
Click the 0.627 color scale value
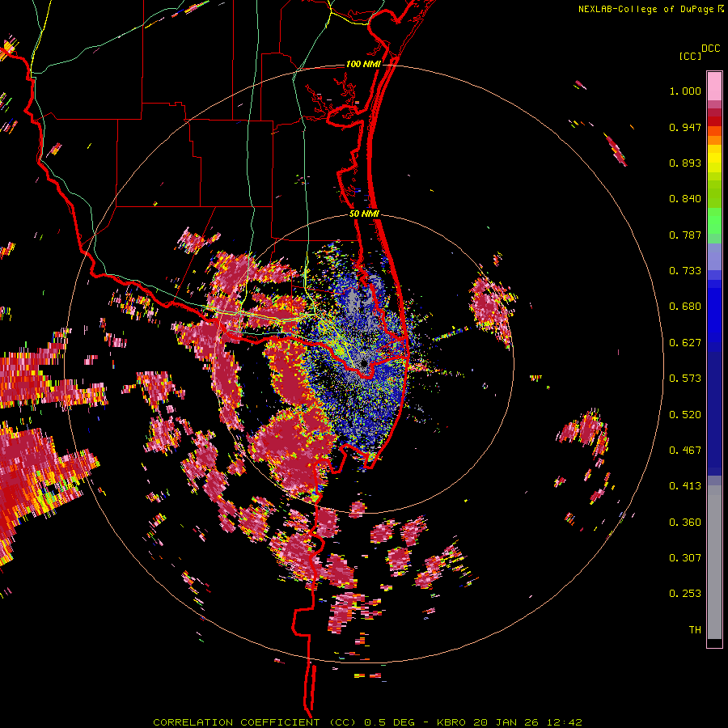685,343
